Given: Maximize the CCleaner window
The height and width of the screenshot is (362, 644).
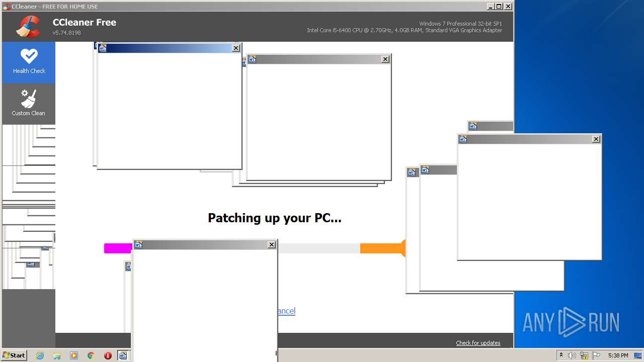Looking at the screenshot, I should (499, 7).
